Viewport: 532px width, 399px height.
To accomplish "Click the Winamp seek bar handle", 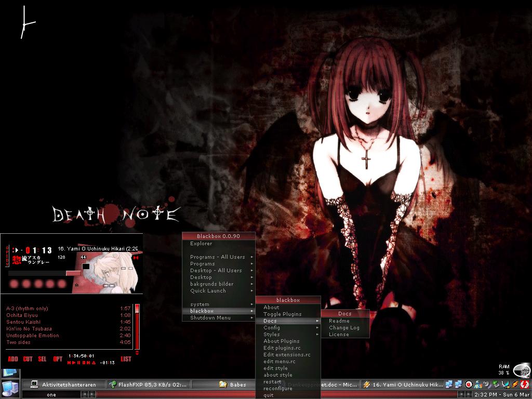I will 73,273.
